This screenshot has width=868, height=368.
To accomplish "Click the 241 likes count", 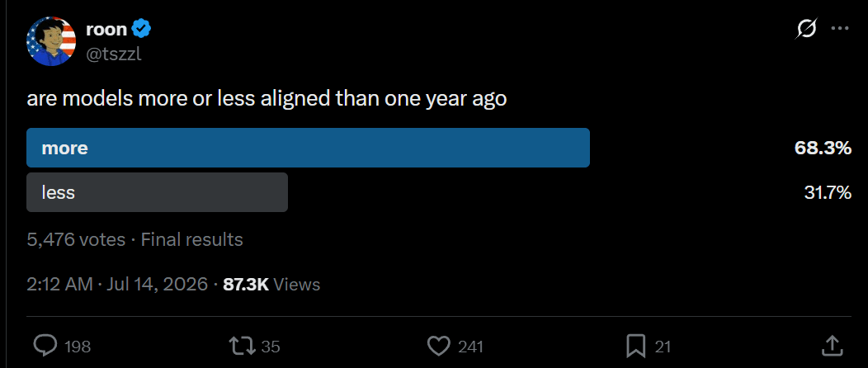I will [471, 347].
